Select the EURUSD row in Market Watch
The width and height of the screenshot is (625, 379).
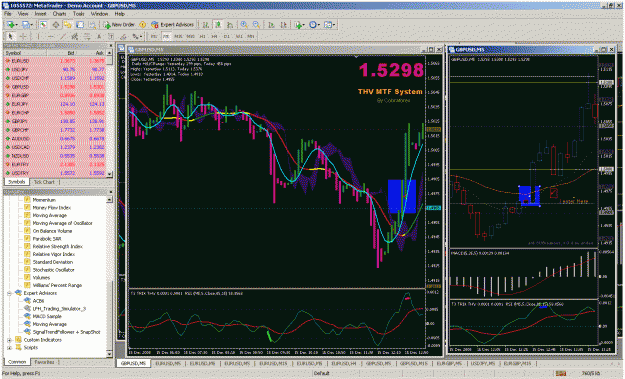click(x=55, y=61)
